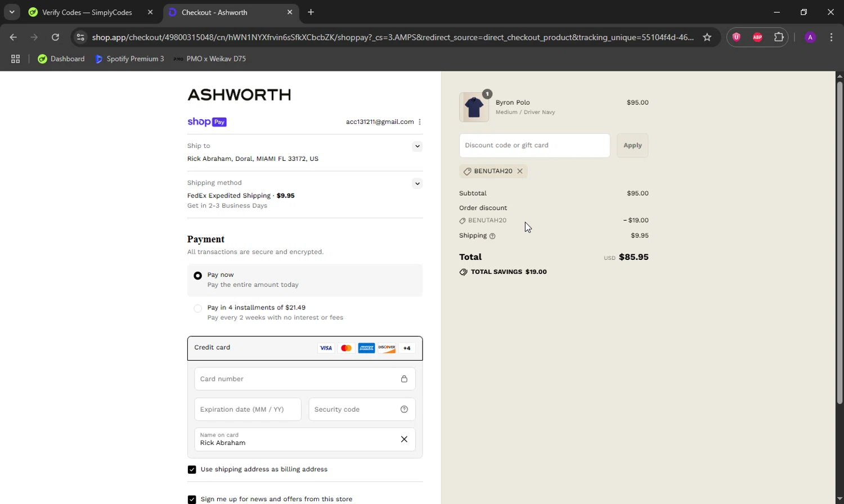Open site information icon in address bar
844x504 pixels.
(x=80, y=37)
